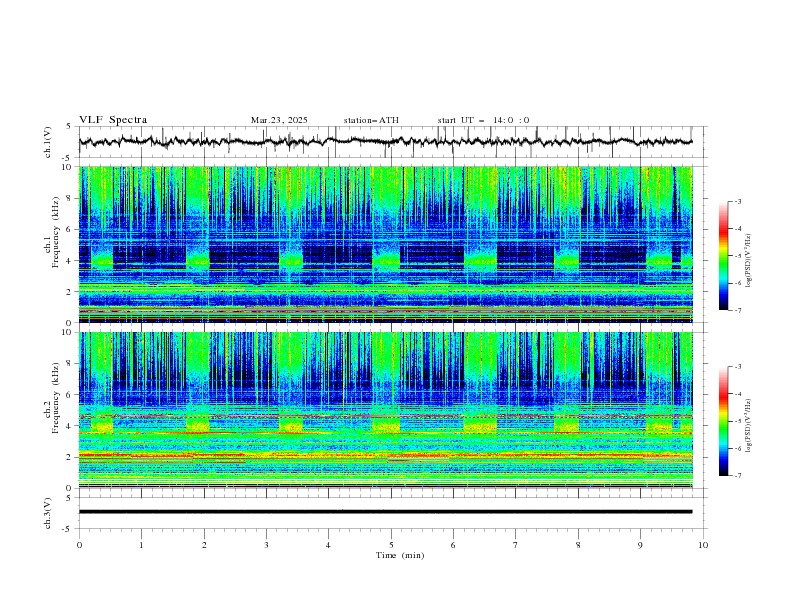Click the "-3" tick on upper colorbar
Screen dimensions: 792x612
coord(737,201)
